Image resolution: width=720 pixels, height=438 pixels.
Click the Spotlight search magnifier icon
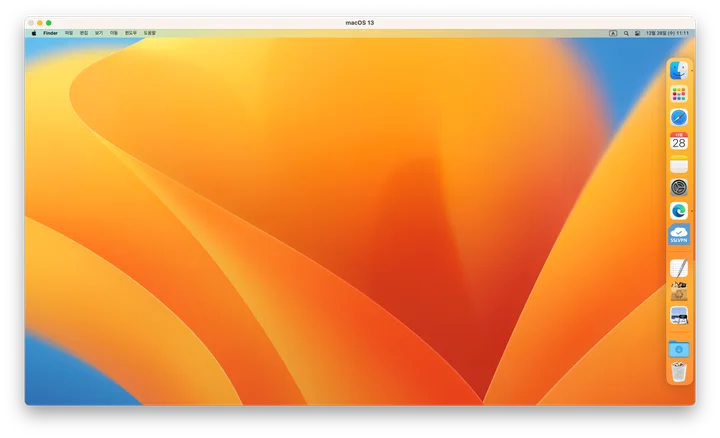(x=626, y=33)
